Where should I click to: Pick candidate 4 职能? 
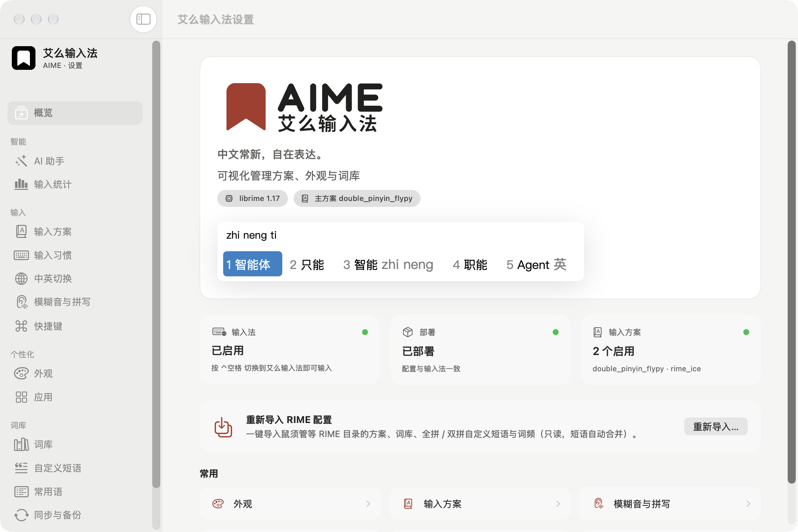click(x=470, y=265)
